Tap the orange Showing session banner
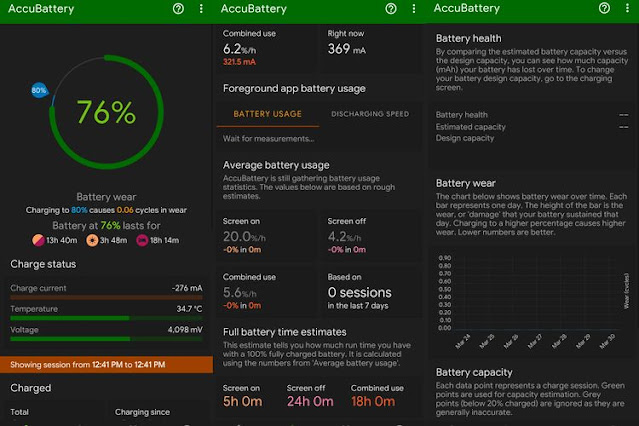 pos(106,364)
